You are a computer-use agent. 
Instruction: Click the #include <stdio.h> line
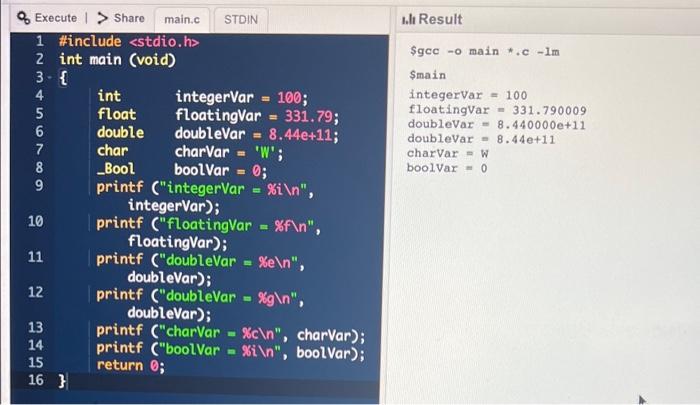point(129,42)
